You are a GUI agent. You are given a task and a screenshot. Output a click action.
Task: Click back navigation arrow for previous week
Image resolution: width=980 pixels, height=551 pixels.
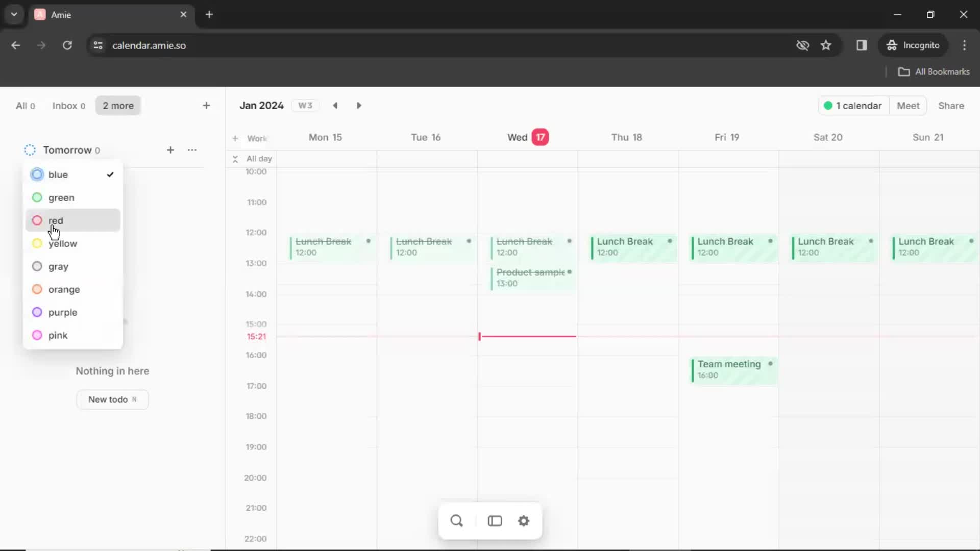point(335,106)
